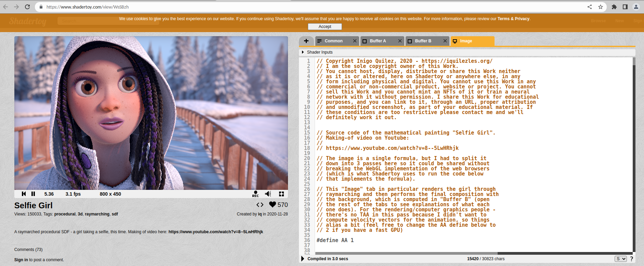Click the browser address bar URL
This screenshot has width=644, height=266.
coord(88,7)
